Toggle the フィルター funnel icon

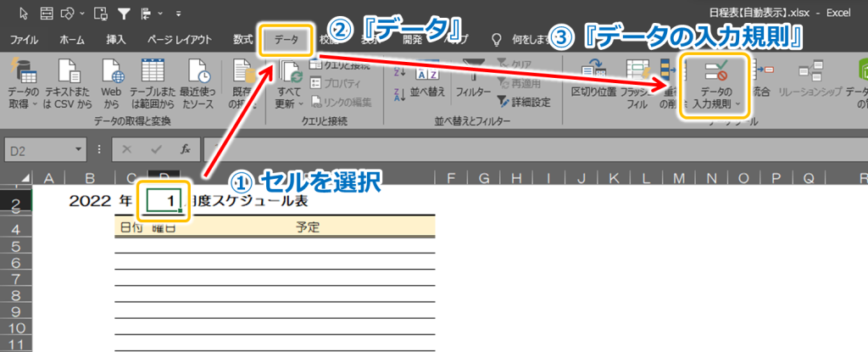tap(473, 79)
